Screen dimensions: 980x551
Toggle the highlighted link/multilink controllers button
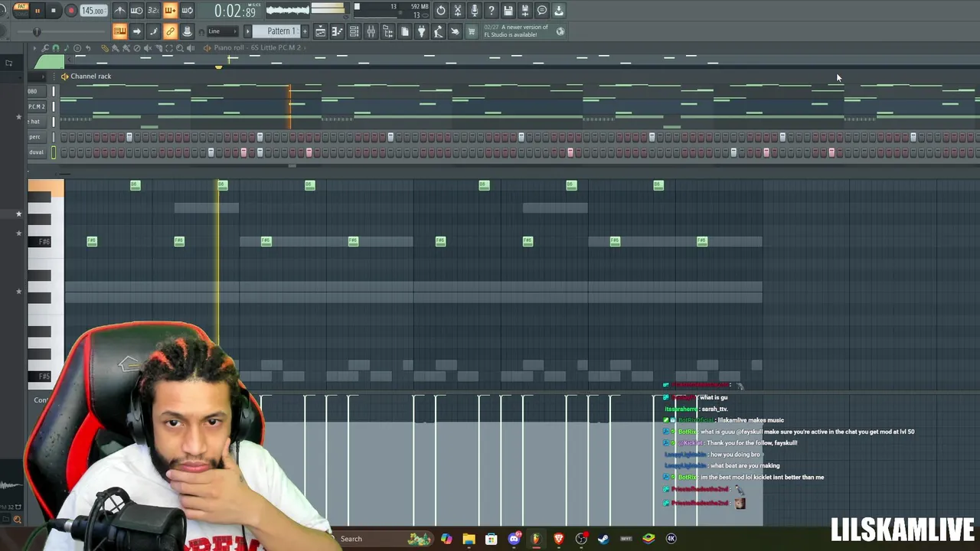[170, 31]
